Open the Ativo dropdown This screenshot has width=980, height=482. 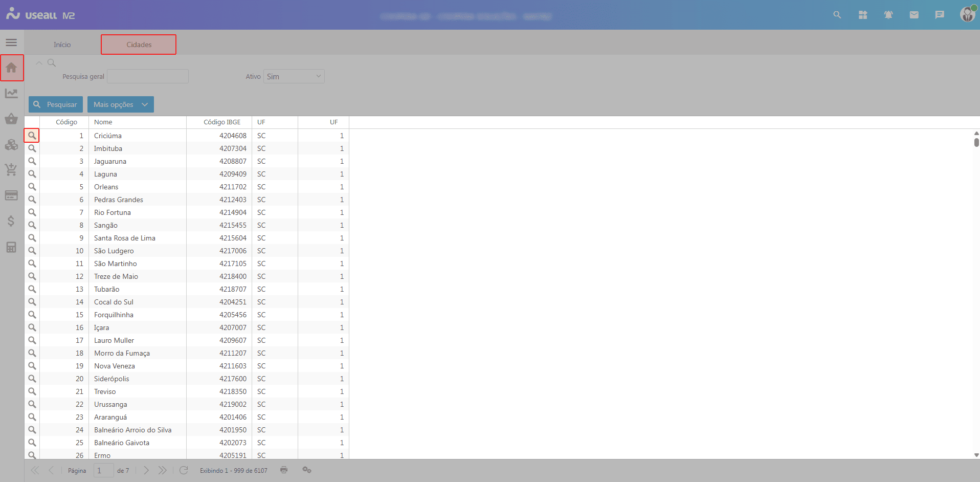pyautogui.click(x=294, y=76)
